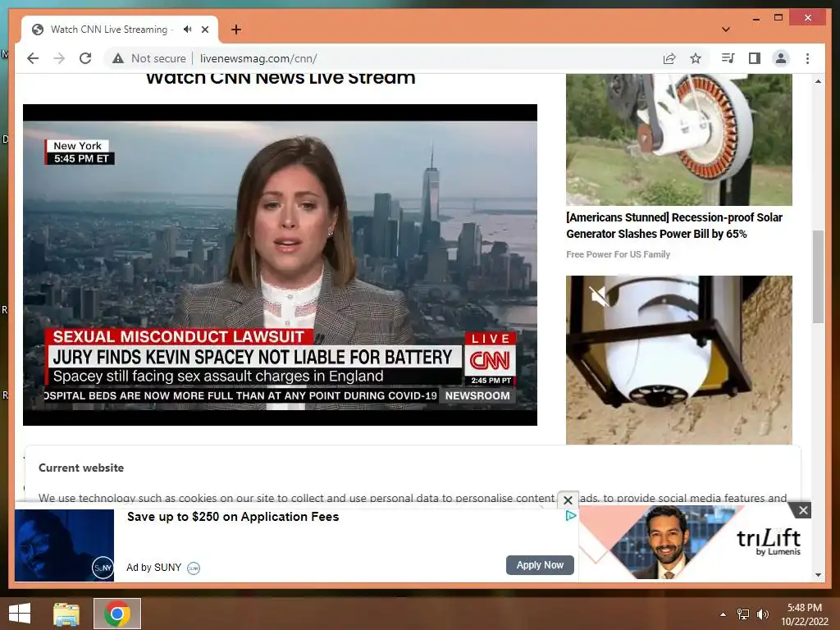Click the page vertical scrollbar thumb
Viewport: 840px width, 630px height.
point(818,276)
